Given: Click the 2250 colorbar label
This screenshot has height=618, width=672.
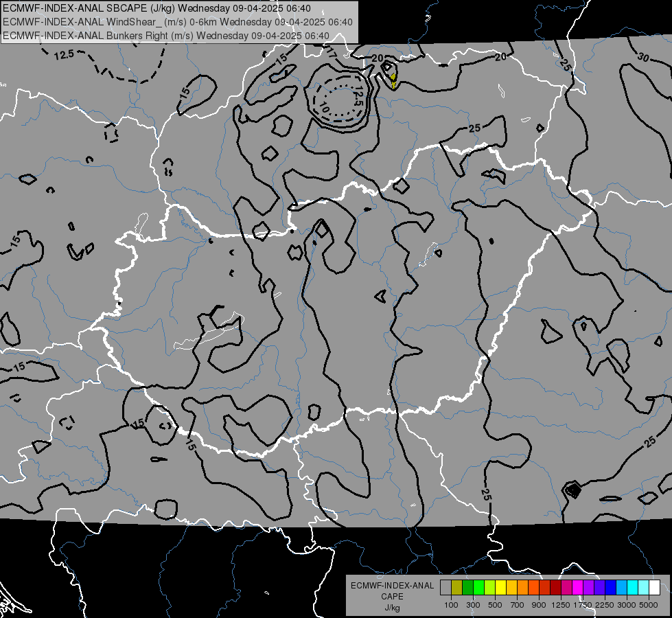Looking at the screenshot, I should pyautogui.click(x=605, y=605).
